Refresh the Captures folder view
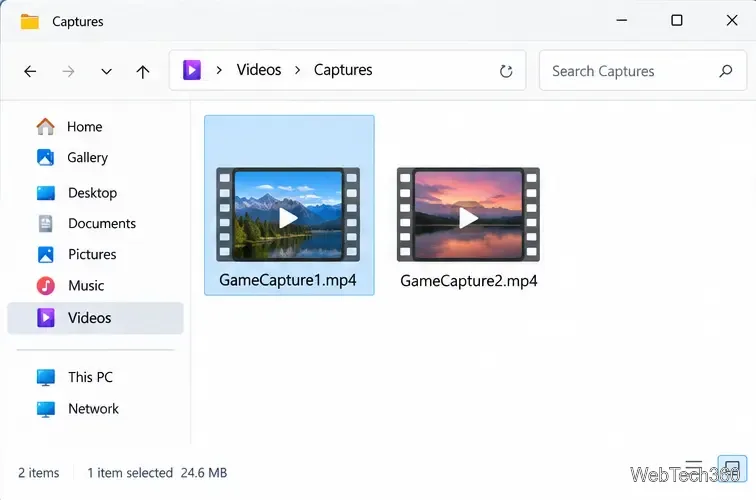 point(506,71)
